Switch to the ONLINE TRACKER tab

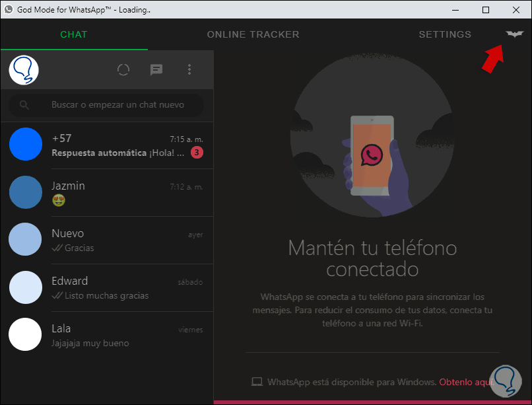pos(253,34)
